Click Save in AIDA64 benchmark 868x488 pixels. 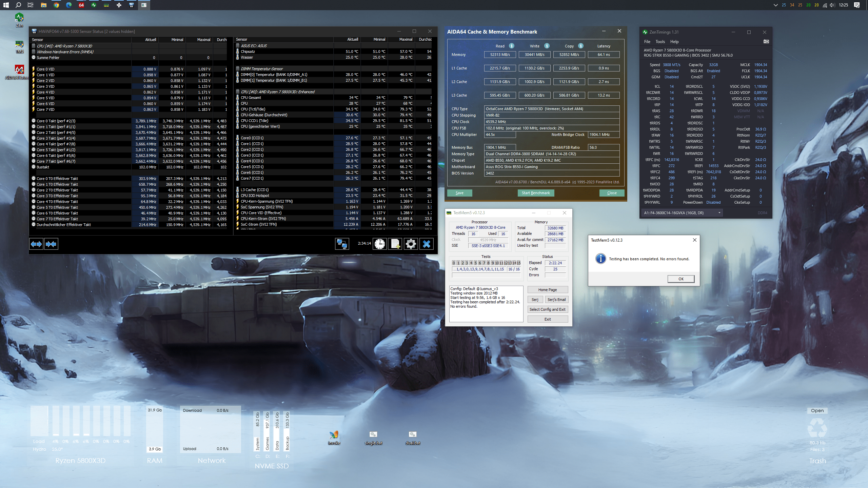(459, 193)
